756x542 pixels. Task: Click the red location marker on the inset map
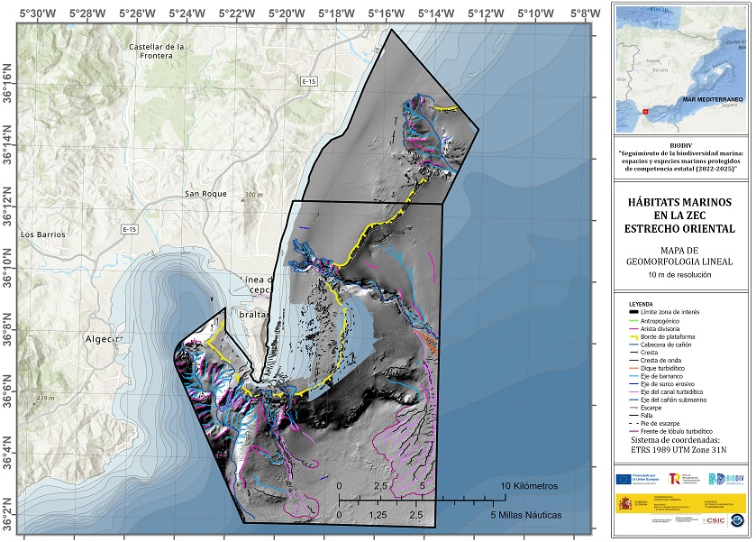coord(645,112)
